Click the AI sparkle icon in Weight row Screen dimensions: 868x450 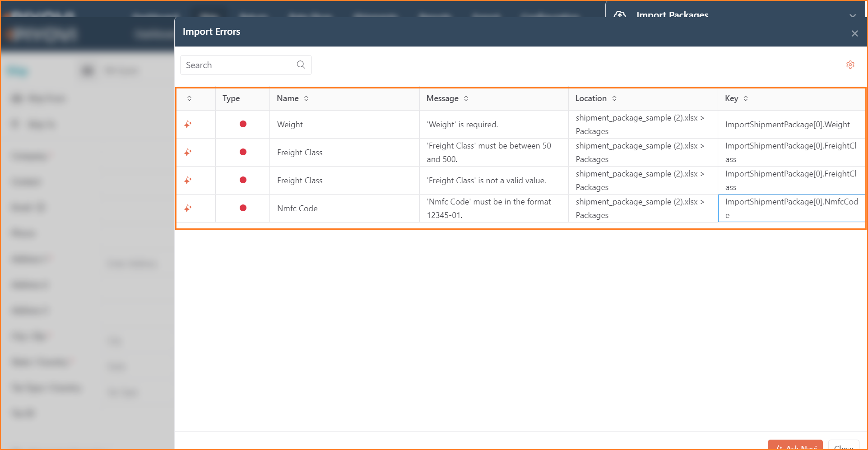pos(188,124)
